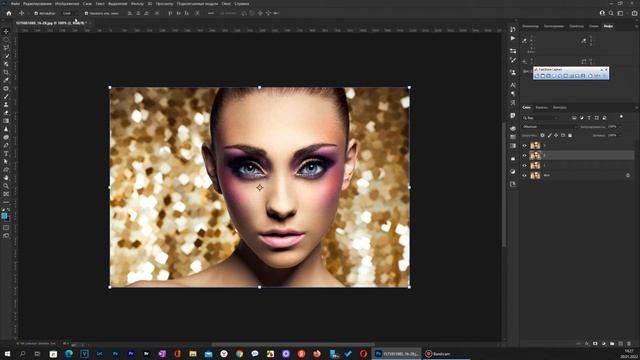Select the Crop tool
The height and width of the screenshot is (360, 640).
[6, 72]
